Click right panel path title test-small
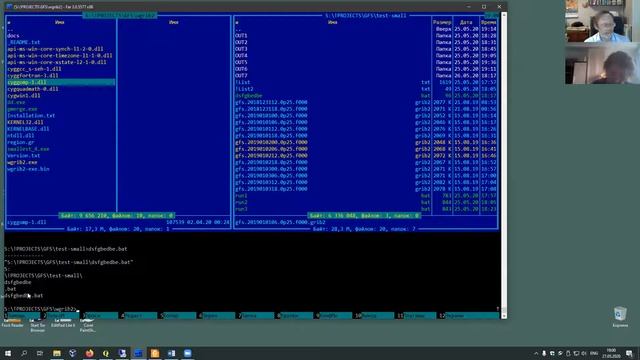 366,16
